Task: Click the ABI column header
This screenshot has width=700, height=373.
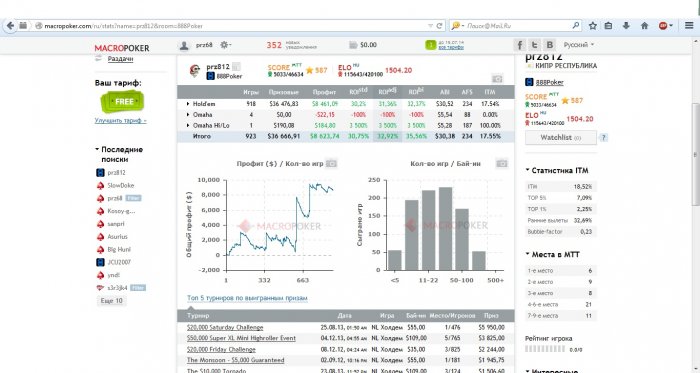Action: (x=445, y=92)
